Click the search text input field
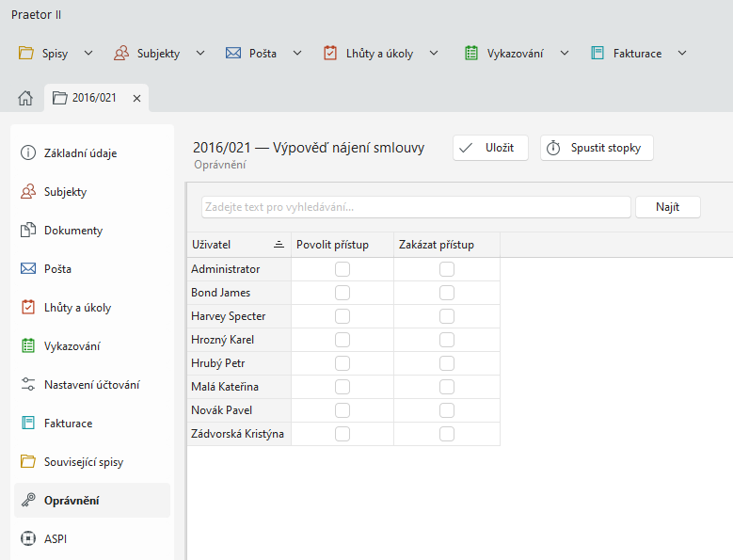This screenshot has height=560, width=733. [x=416, y=207]
